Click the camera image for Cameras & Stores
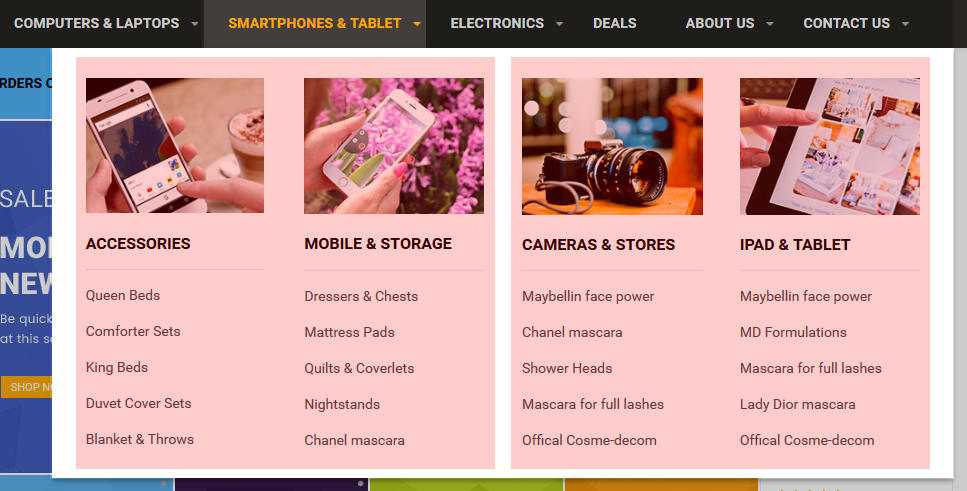Screen dimensions: 967x491 click(x=612, y=146)
